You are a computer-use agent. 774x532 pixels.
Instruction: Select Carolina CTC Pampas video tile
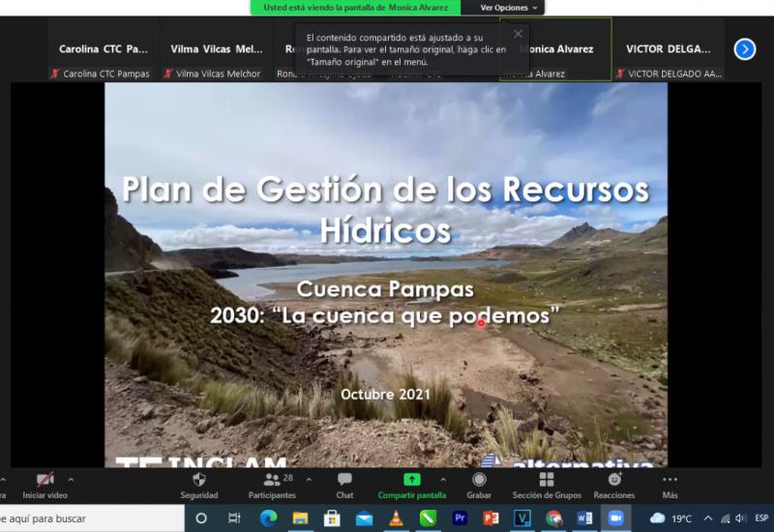point(103,49)
